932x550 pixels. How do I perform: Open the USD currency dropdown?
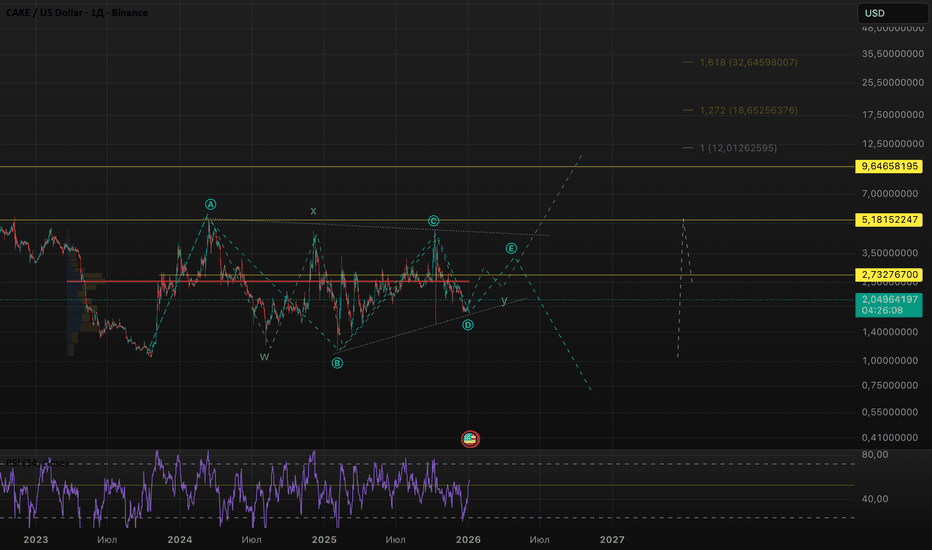[891, 14]
